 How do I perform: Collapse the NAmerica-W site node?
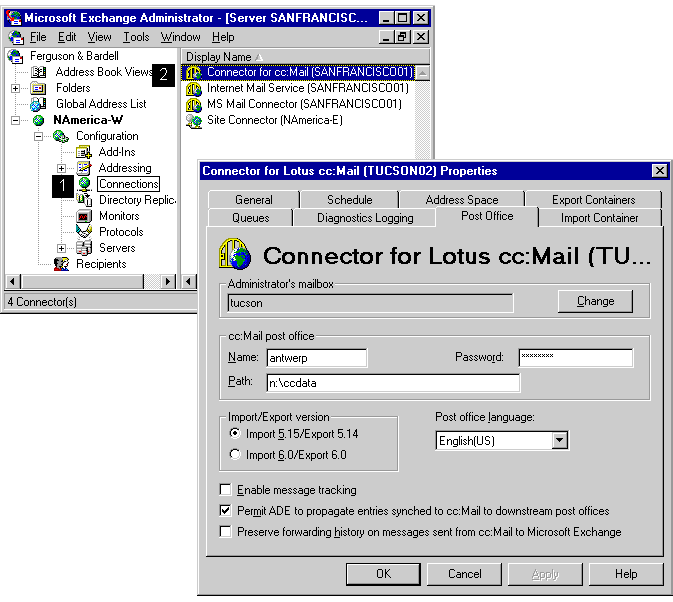(15, 121)
